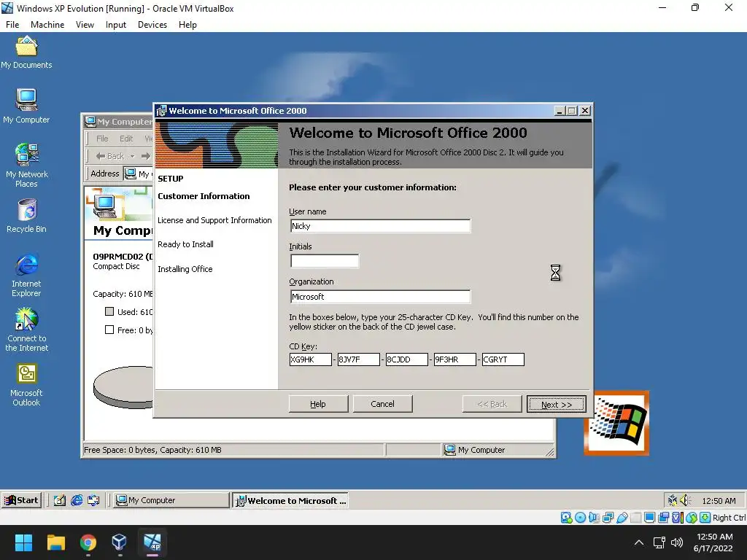
Task: Open Connect to the Internet shortcut
Action: pyautogui.click(x=27, y=330)
